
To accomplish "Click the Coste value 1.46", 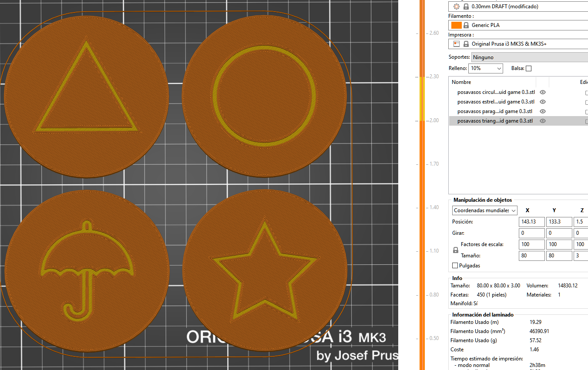I will (x=534, y=350).
